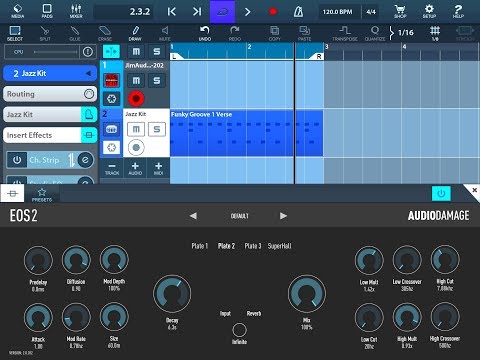Mute all tracks with global M
Screen dimensions: 480x360
coord(136,52)
